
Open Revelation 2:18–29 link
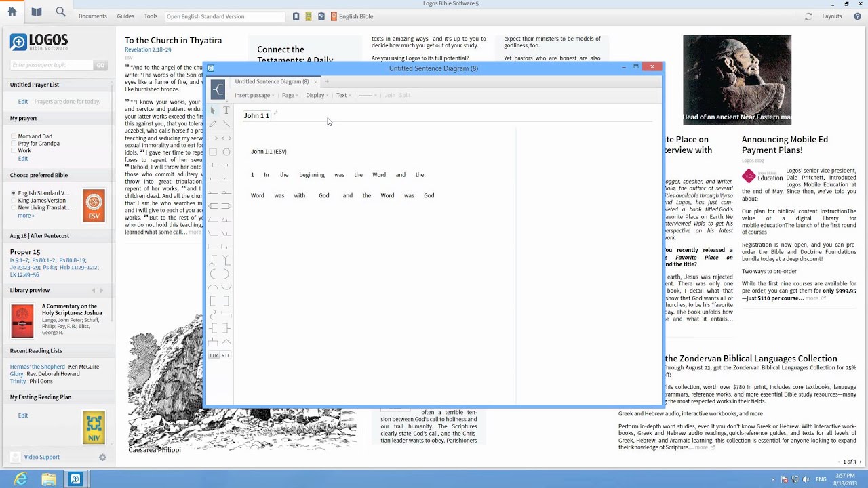(148, 50)
